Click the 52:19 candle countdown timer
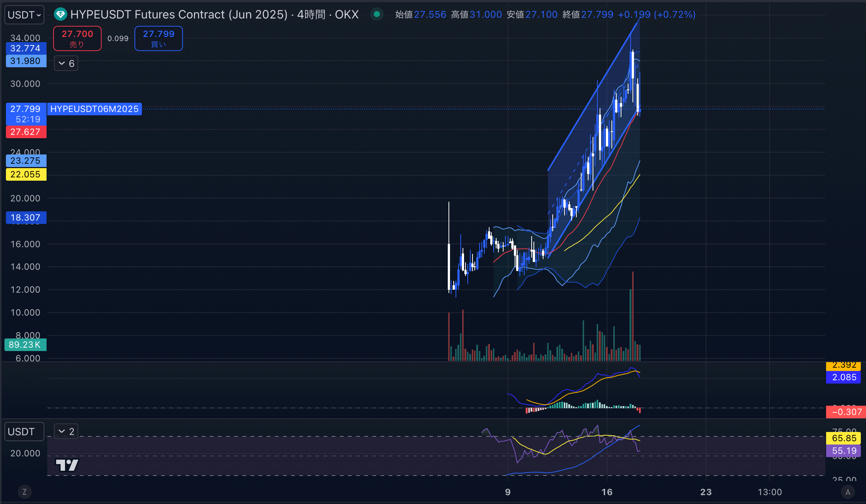This screenshot has width=866, height=504. point(28,119)
